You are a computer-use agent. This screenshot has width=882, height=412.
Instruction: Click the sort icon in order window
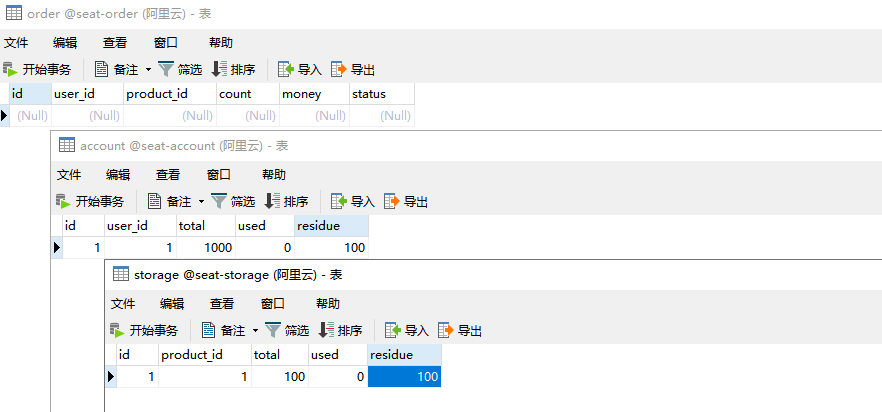219,69
